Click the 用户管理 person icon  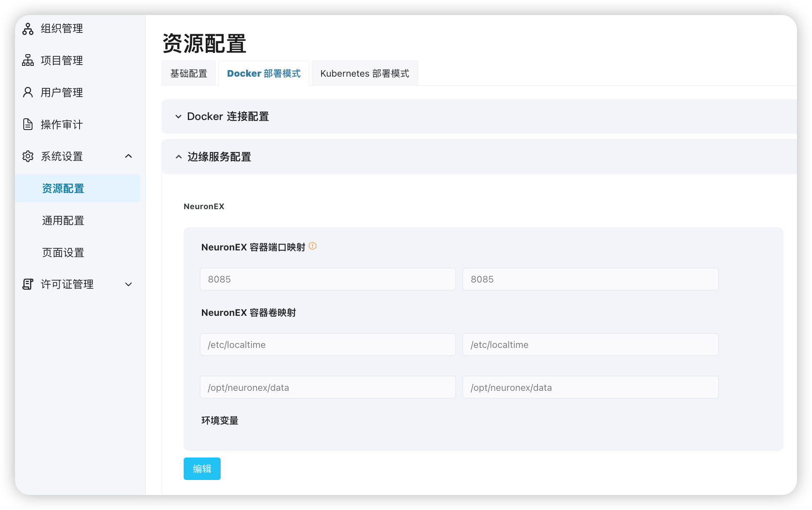(x=28, y=92)
